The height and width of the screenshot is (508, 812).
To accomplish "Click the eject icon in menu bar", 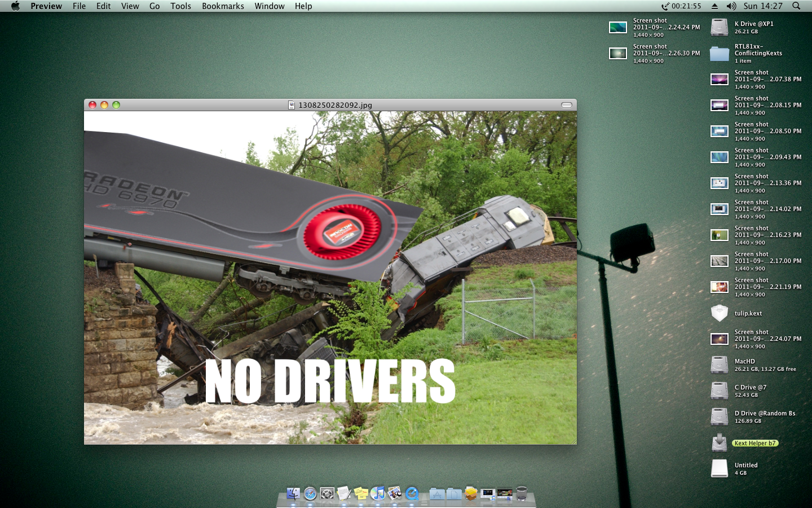I will pos(714,6).
